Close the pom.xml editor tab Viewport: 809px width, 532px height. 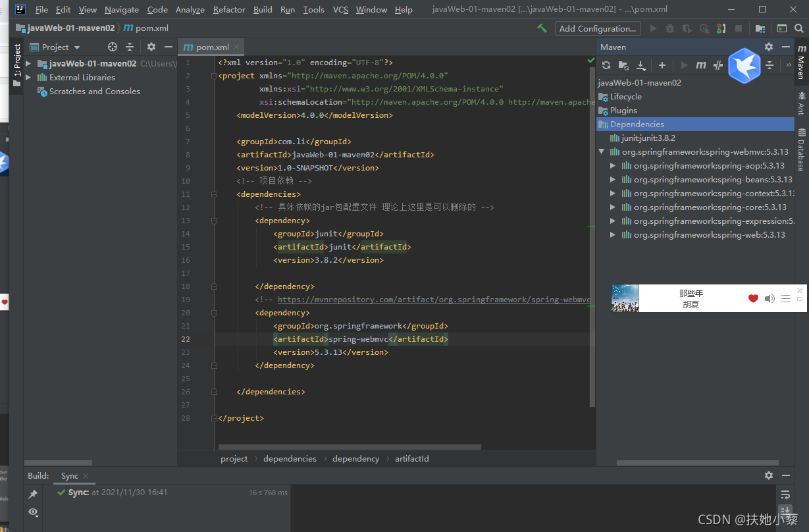[236, 47]
